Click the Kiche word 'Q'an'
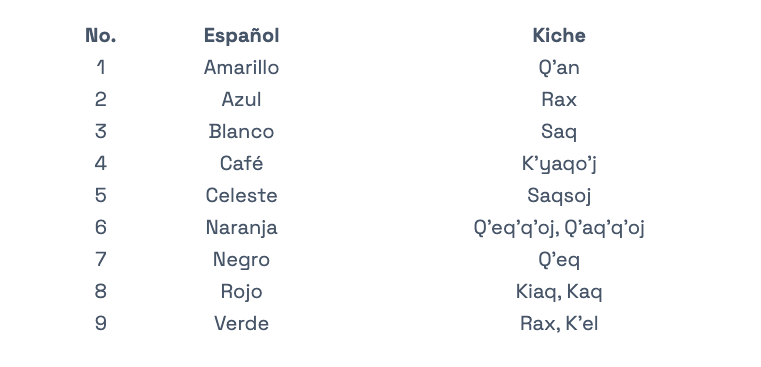Image resolution: width=761 pixels, height=367 pixels. tap(559, 67)
